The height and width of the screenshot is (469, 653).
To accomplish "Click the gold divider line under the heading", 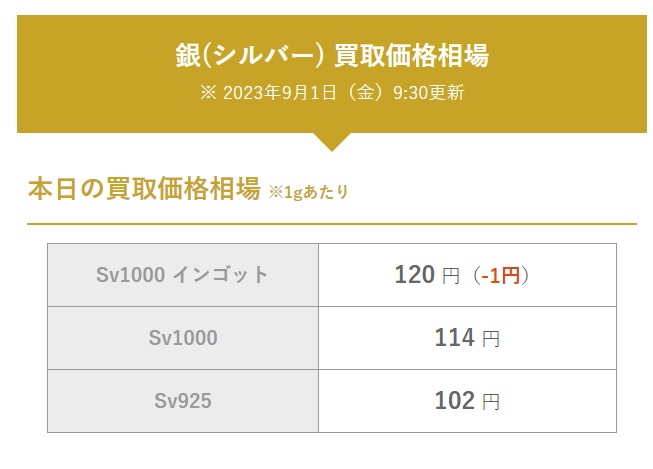I will click(x=332, y=224).
